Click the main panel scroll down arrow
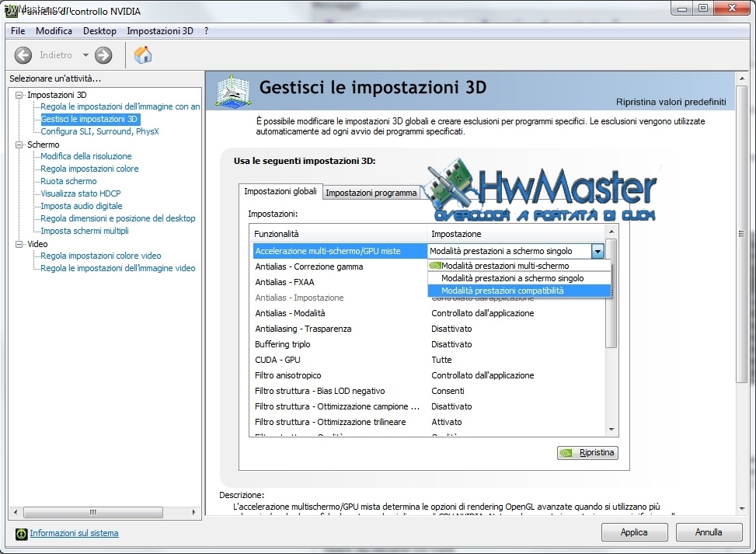The width and height of the screenshot is (756, 554). (x=741, y=509)
